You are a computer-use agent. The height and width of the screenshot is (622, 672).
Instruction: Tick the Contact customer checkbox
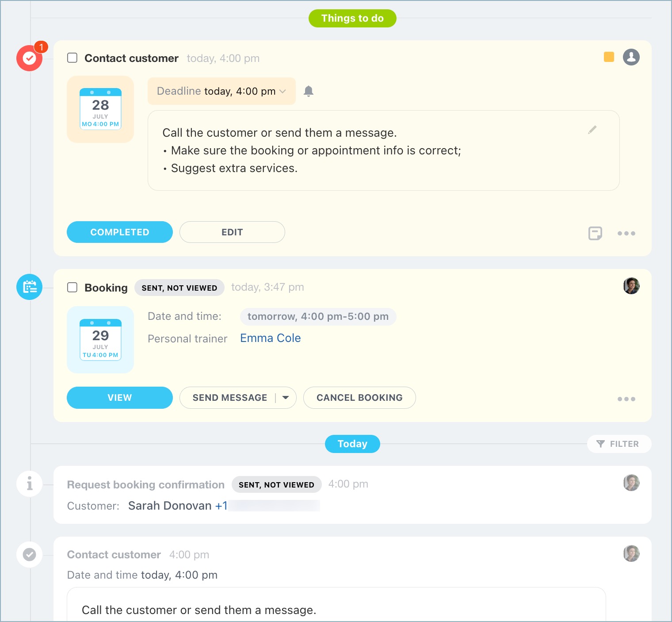point(73,58)
